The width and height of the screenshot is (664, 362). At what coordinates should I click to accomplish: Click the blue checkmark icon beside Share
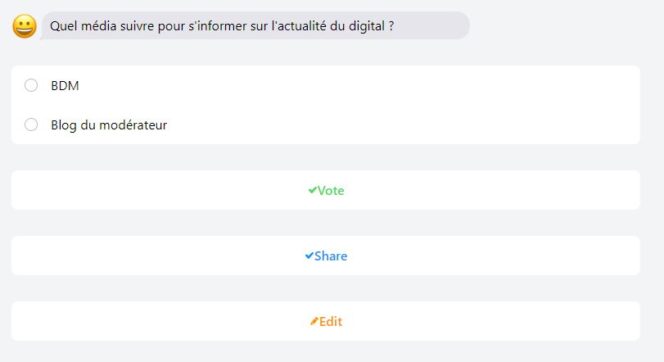309,256
